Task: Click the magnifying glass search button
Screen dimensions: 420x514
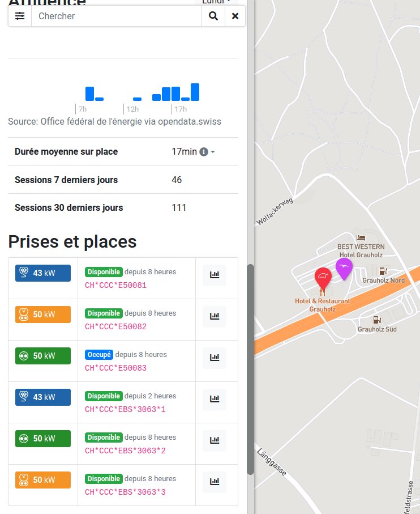Action: coord(213,16)
